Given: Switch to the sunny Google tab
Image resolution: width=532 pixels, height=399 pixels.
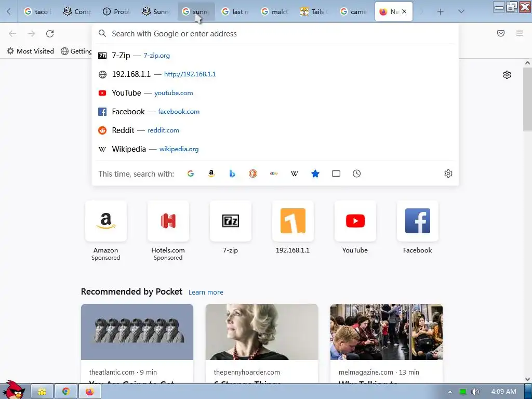Looking at the screenshot, I should tap(196, 11).
